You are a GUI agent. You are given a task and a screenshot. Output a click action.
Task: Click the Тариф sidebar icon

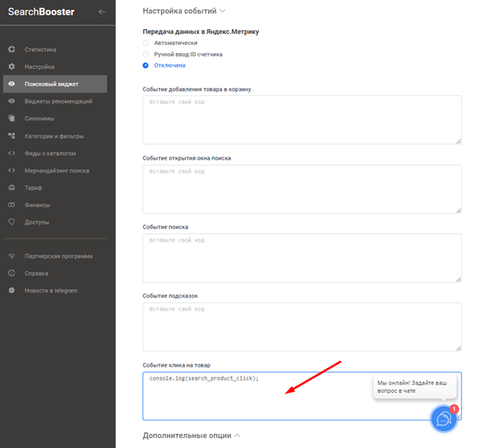[x=12, y=187]
